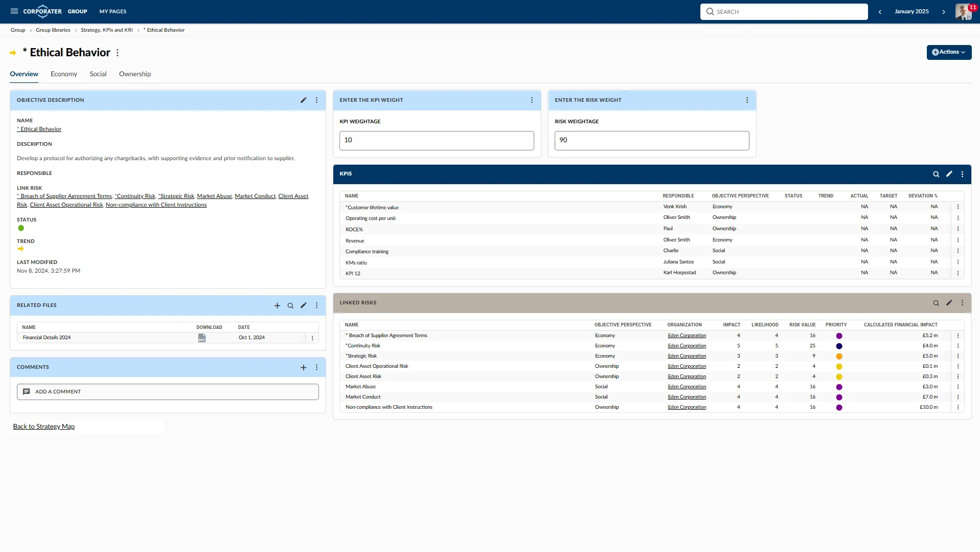Search the Related Files panel
This screenshot has height=552, width=980.
[290, 305]
